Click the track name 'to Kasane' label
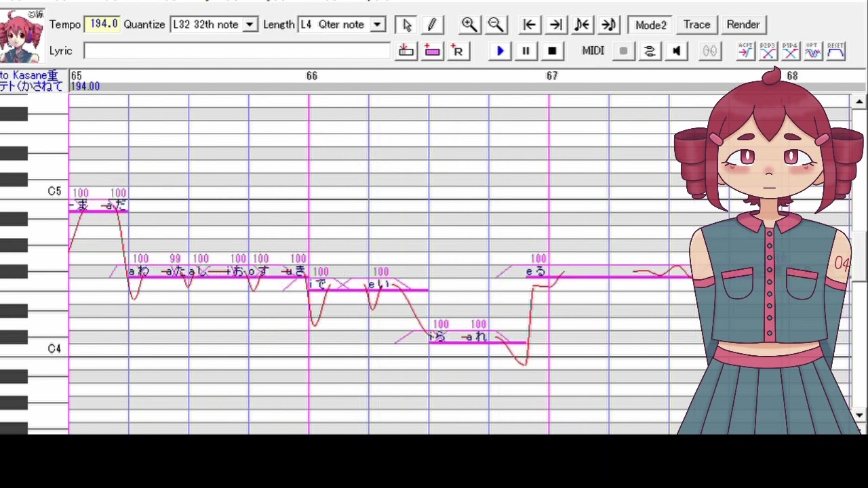Viewport: 868px width, 488px height. pos(28,75)
